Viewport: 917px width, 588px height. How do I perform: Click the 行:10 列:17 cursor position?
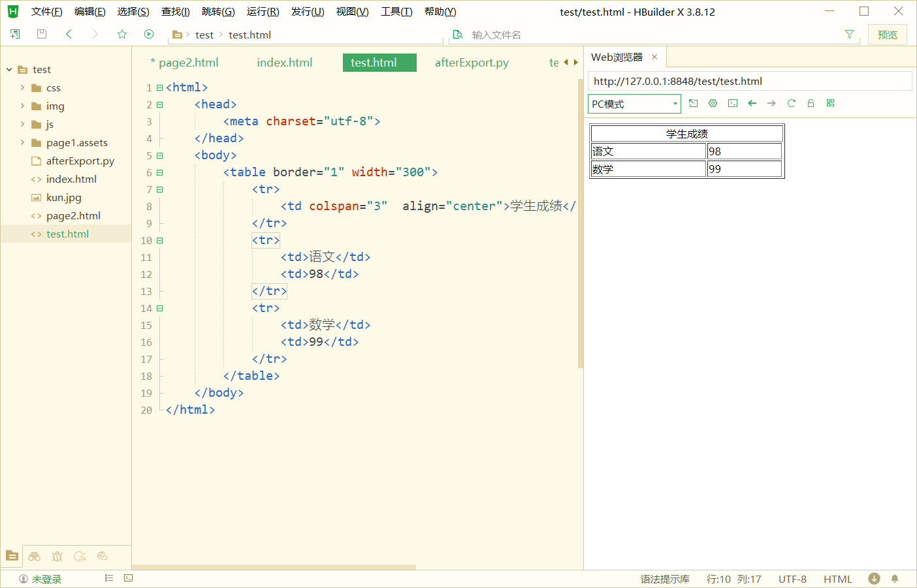pos(734,579)
